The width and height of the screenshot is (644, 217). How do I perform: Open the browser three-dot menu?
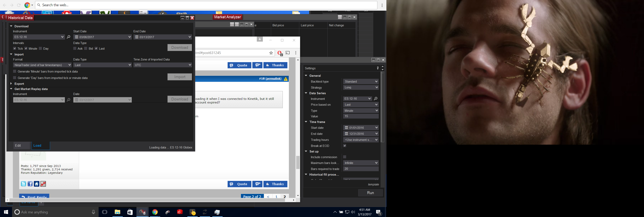tap(296, 53)
